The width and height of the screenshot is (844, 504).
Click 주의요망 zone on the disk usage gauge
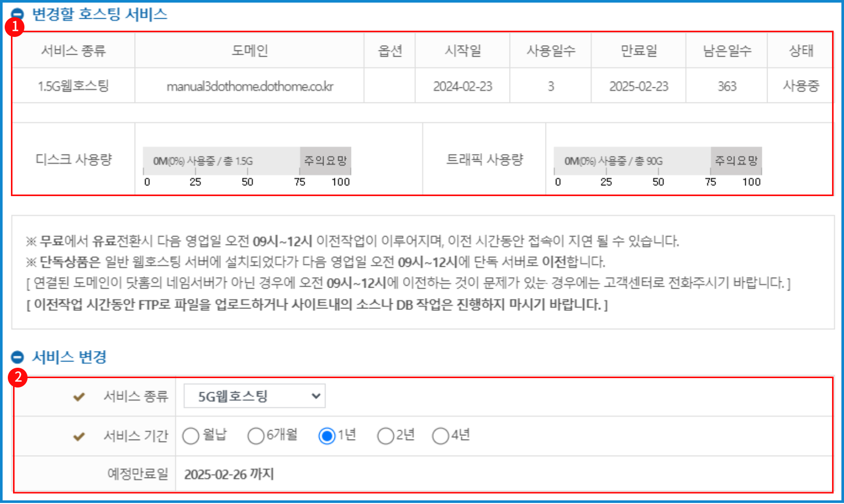point(326,161)
